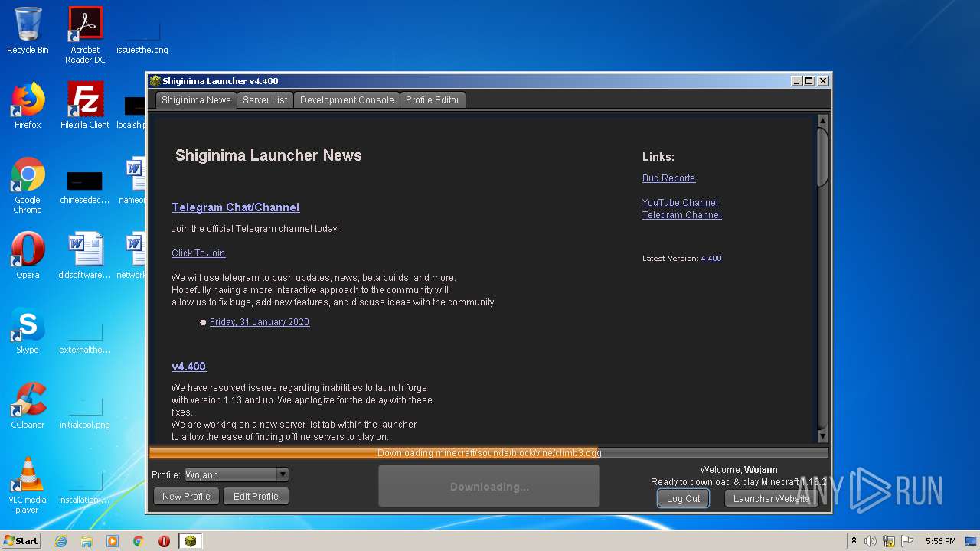
Task: Open Skype desktop shortcut
Action: coord(28,331)
